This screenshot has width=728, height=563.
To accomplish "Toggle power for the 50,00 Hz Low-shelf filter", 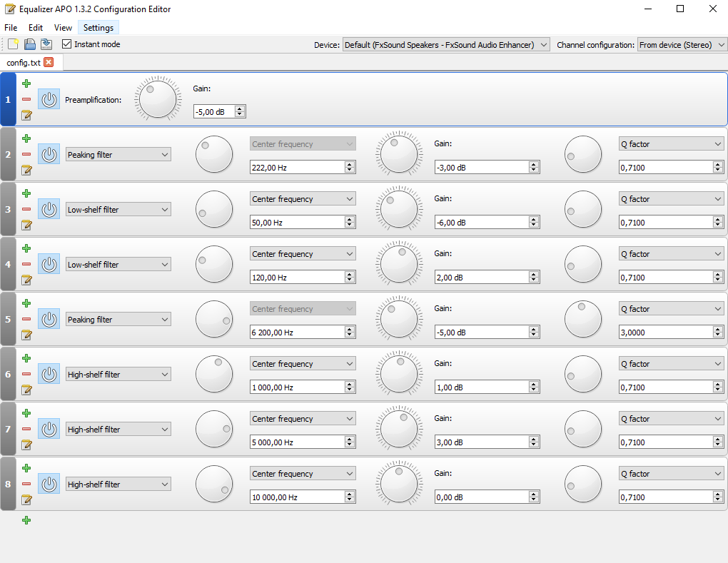I will tap(49, 209).
